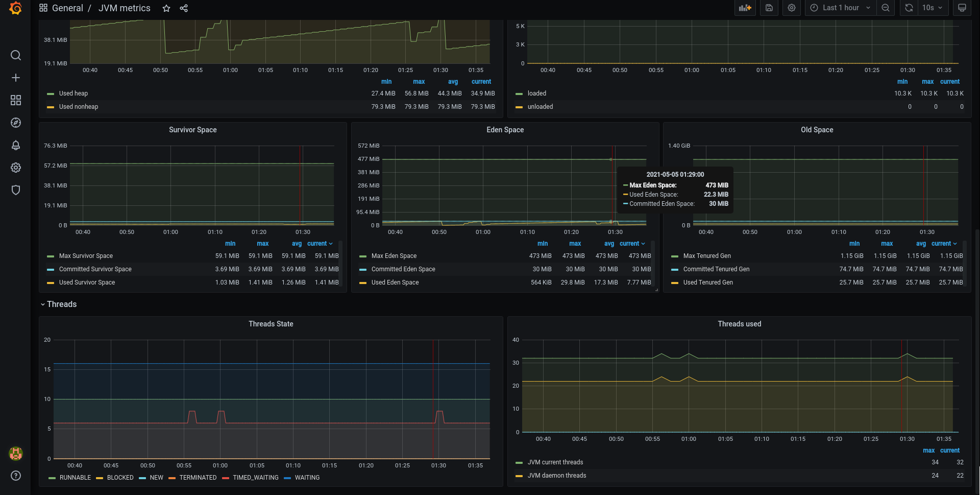Click the JVM metrics dashboard title

[125, 8]
